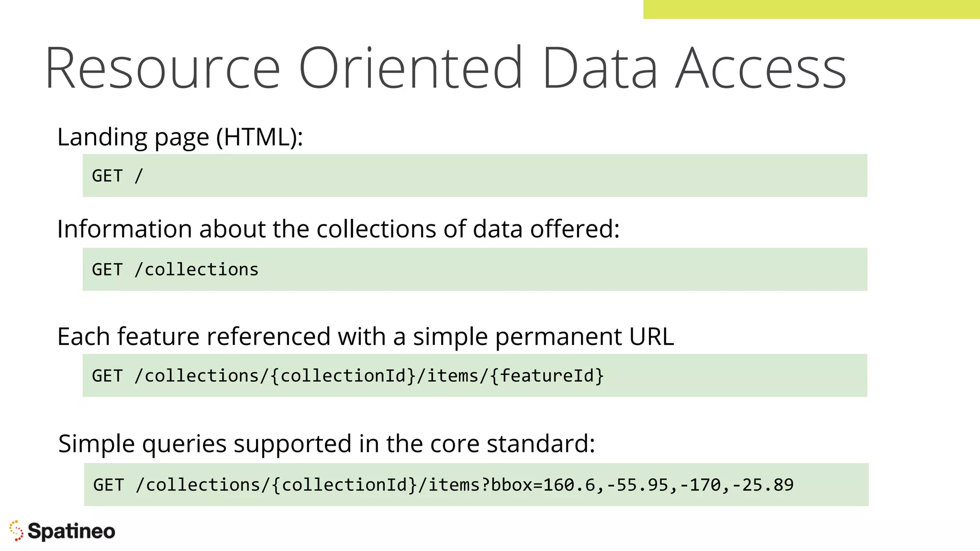This screenshot has height=551, width=980.
Task: Click the Spatineo logo icon
Action: tap(16, 531)
